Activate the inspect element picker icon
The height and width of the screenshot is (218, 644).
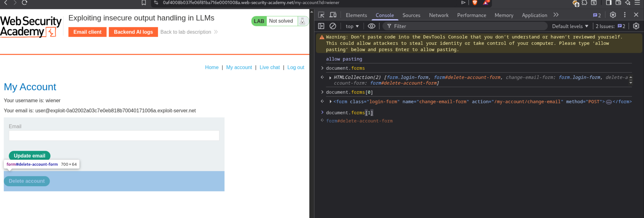point(321,15)
